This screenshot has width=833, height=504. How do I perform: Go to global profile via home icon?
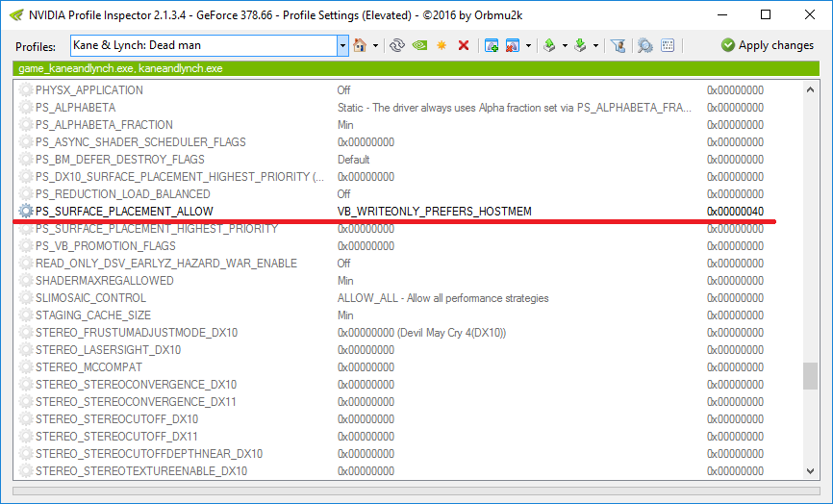click(360, 45)
